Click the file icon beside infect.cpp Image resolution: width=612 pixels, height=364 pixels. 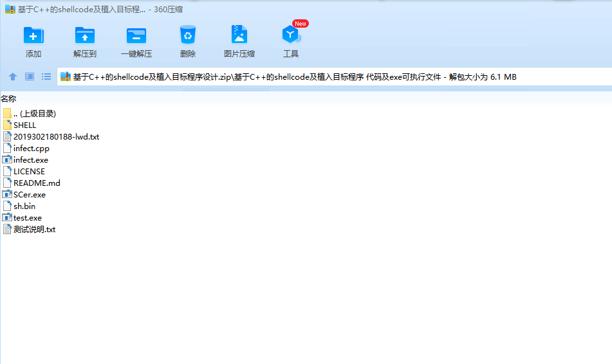click(7, 148)
